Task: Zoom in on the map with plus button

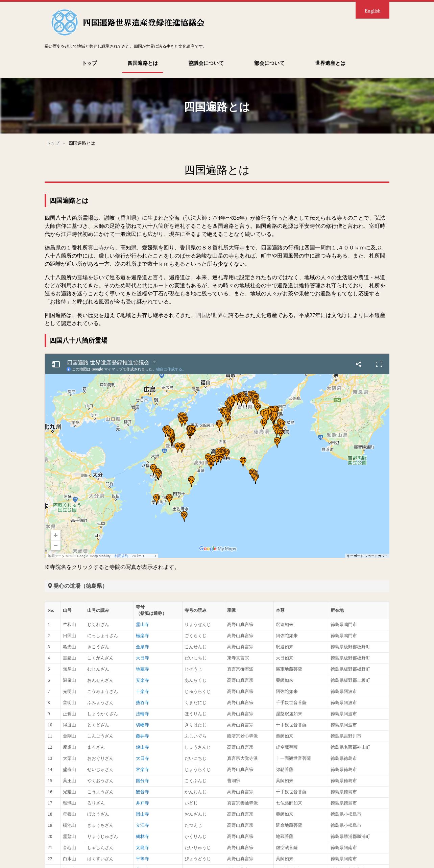Action: click(55, 535)
